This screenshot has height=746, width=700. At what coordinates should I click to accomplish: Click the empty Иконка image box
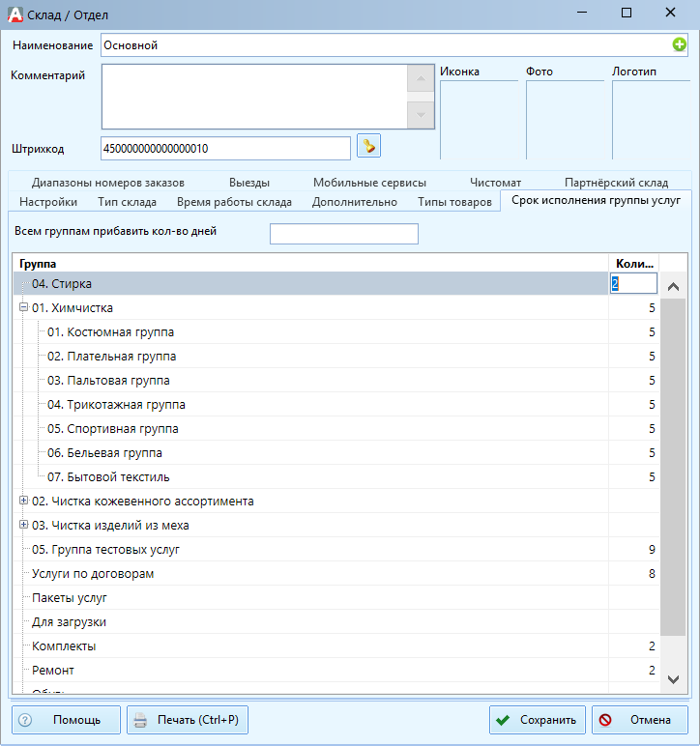pyautogui.click(x=479, y=120)
